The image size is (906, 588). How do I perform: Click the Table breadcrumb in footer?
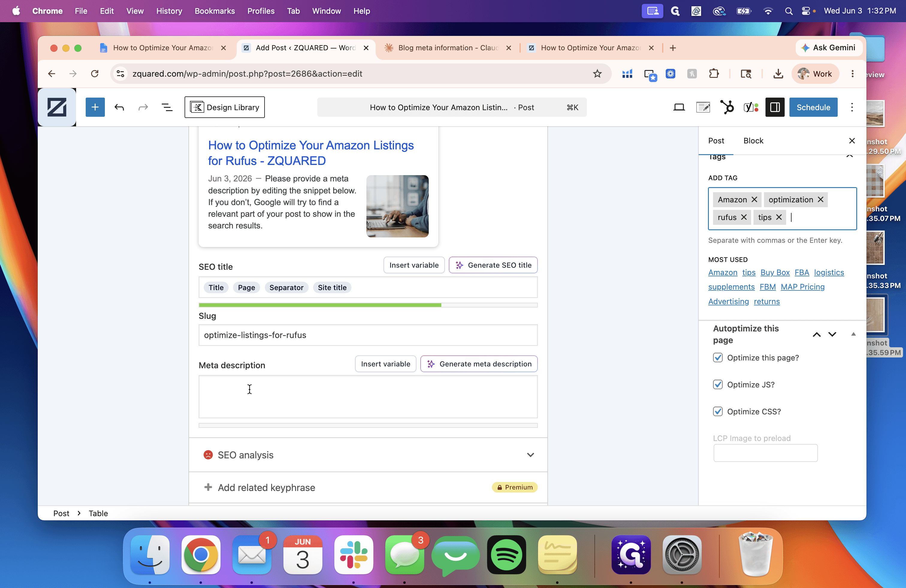click(98, 513)
